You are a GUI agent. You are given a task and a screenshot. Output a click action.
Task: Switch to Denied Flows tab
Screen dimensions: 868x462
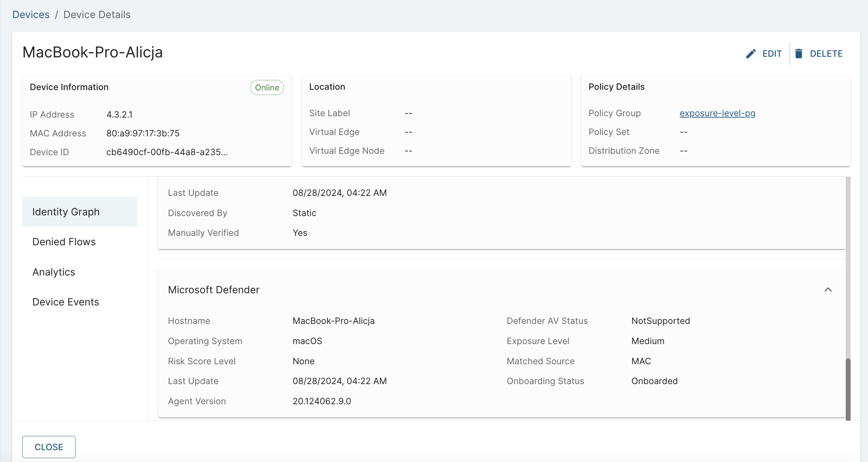[x=64, y=242]
